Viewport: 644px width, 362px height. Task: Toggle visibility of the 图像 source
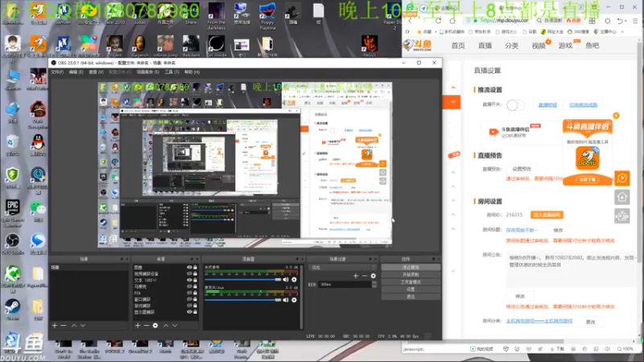click(189, 267)
